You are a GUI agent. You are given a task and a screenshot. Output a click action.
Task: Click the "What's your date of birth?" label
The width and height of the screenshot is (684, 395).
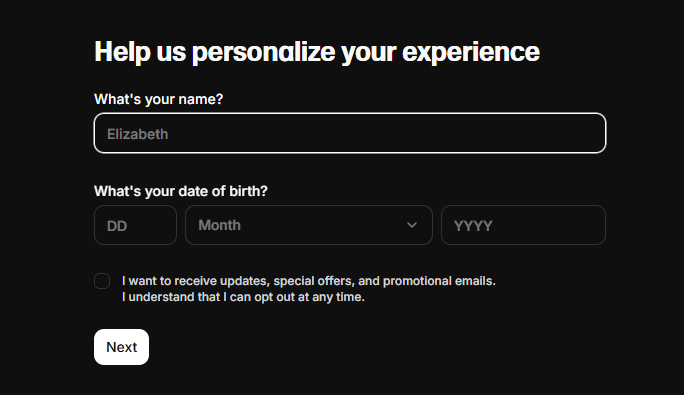181,191
